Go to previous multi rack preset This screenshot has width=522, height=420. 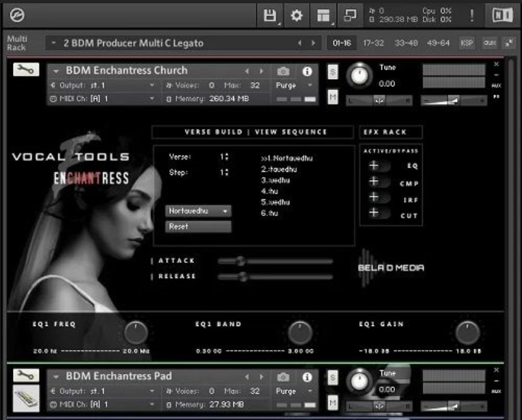pyautogui.click(x=300, y=43)
